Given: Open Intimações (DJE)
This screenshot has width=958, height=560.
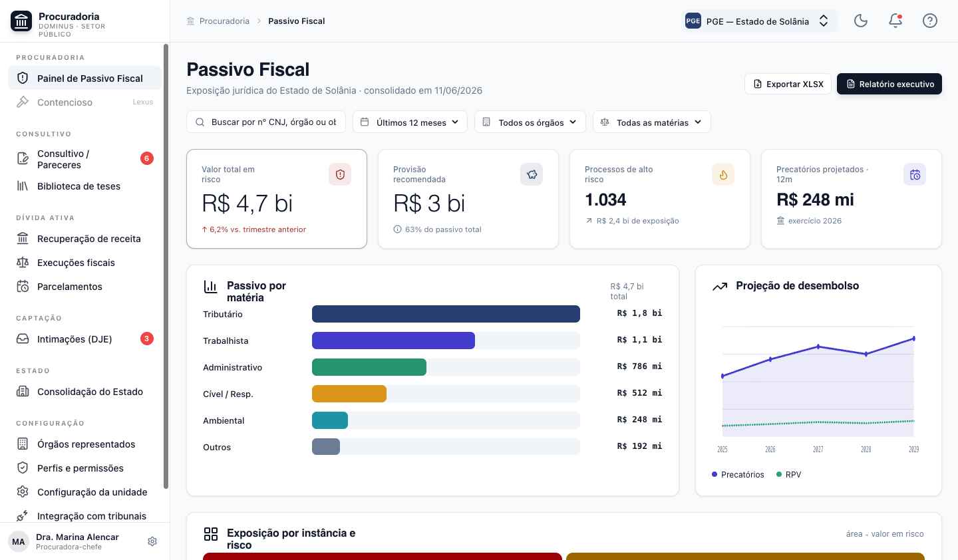Looking at the screenshot, I should (84, 339).
